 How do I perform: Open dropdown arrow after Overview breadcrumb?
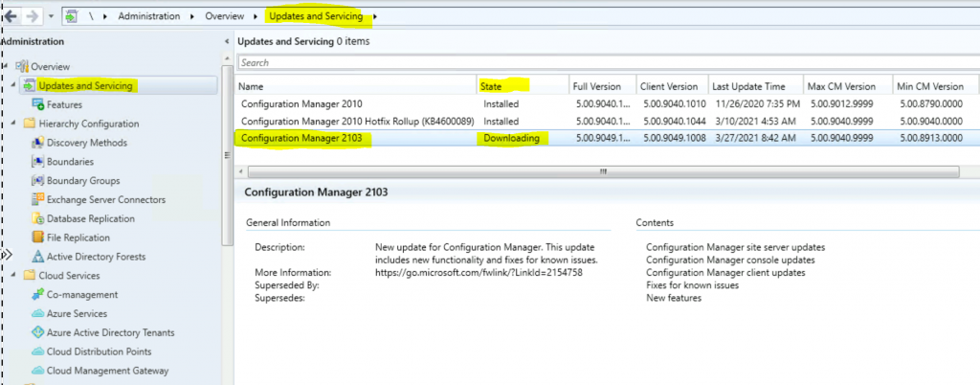pyautogui.click(x=256, y=16)
